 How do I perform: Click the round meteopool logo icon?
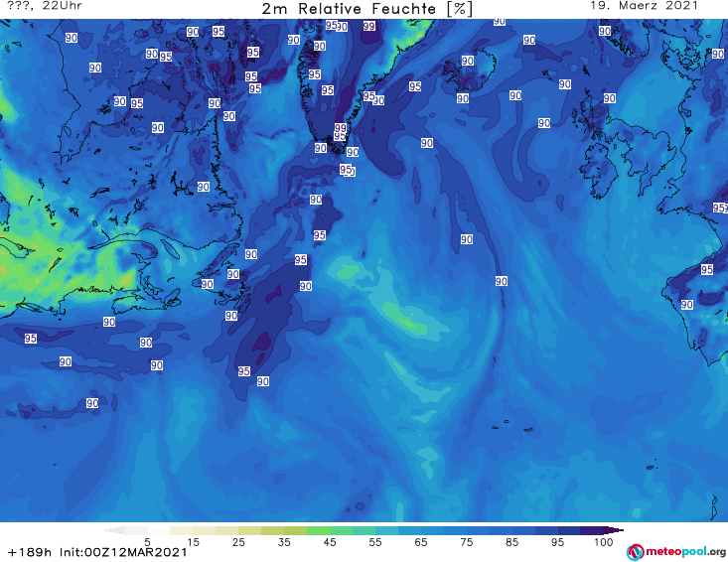pos(635,552)
